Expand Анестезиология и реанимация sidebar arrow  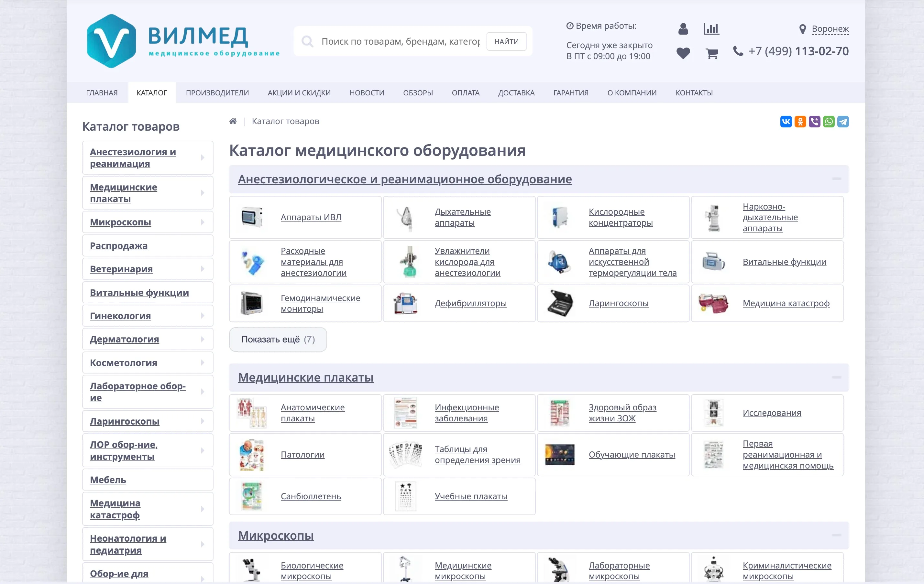click(x=203, y=157)
